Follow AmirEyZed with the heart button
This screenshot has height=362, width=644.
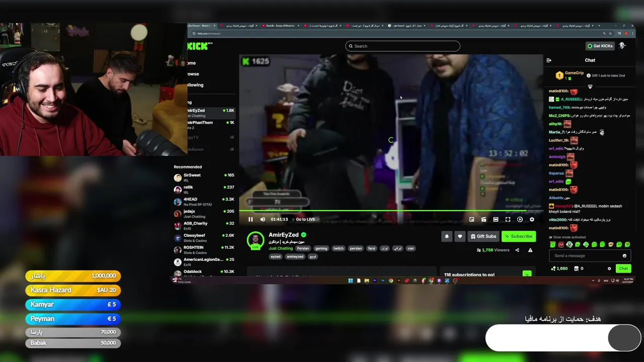(x=460, y=236)
